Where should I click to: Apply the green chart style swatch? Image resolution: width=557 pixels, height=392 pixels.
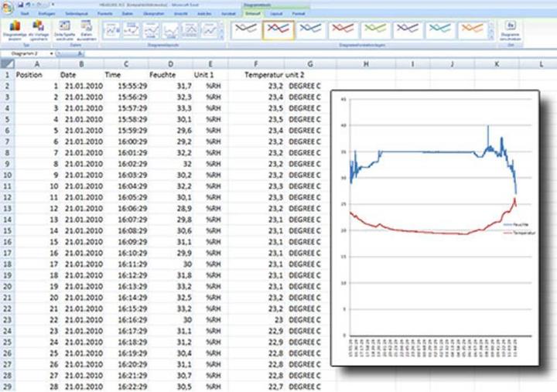click(x=375, y=29)
